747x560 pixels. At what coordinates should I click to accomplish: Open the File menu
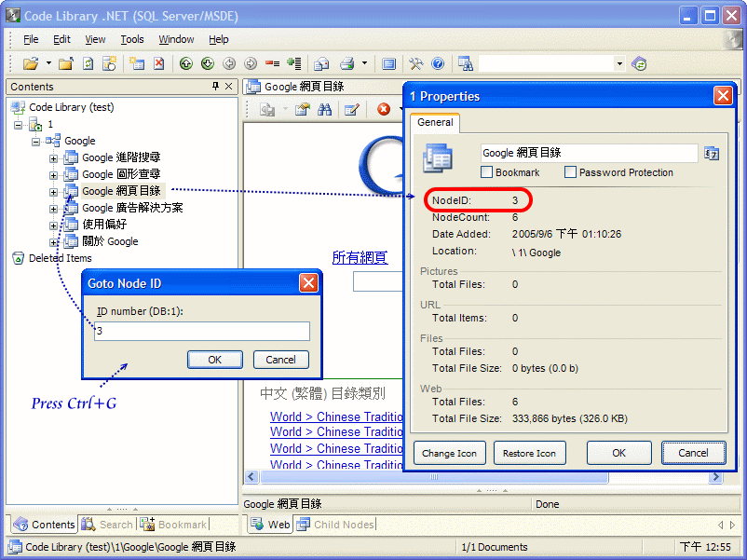click(31, 39)
